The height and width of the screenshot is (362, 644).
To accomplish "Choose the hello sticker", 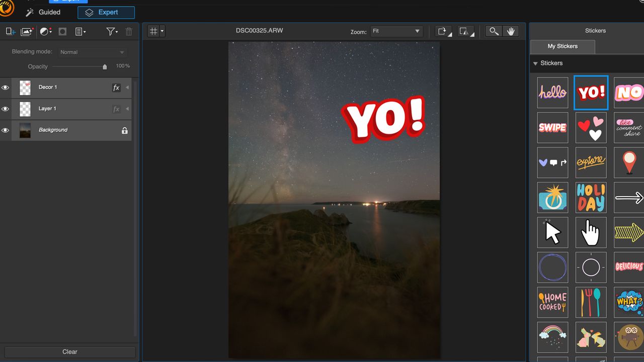I will click(552, 93).
